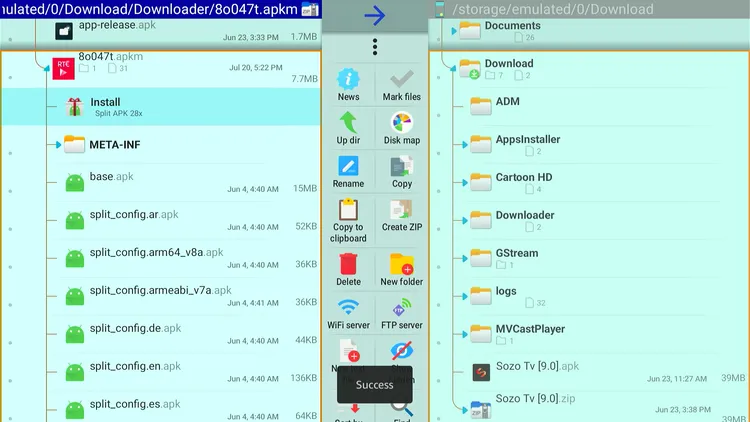Expand the Cartoon HD folder arrow

pyautogui.click(x=464, y=182)
